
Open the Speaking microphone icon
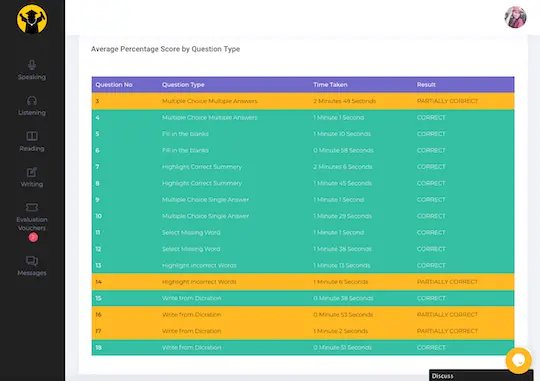32,65
